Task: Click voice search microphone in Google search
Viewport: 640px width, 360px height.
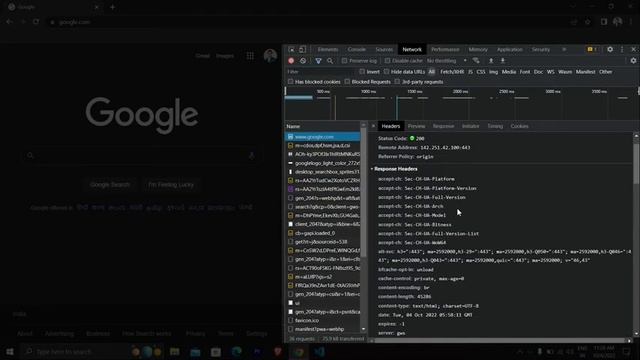Action: 251,156
